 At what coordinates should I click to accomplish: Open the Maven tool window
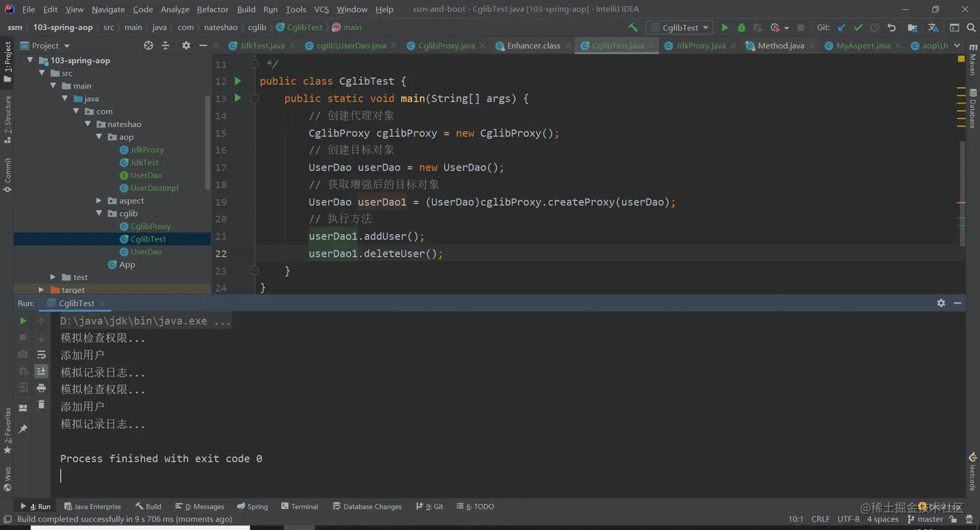[973, 60]
